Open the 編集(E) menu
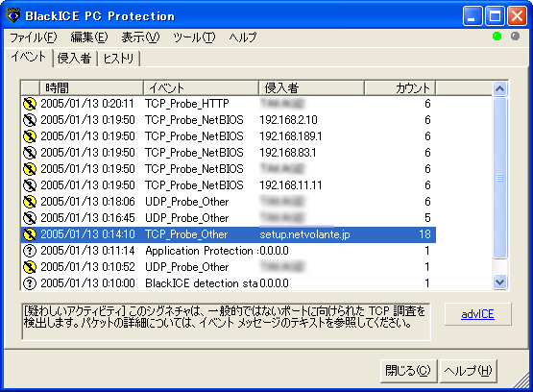This screenshot has height=392, width=533. (89, 37)
